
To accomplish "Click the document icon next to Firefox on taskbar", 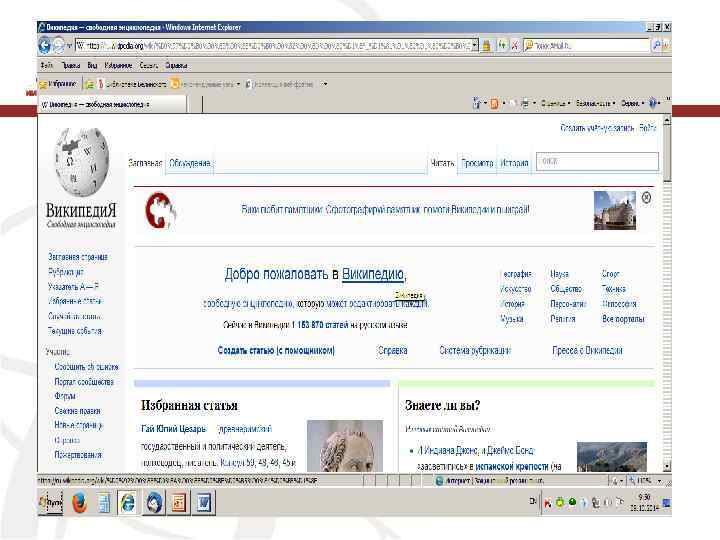I will [104, 503].
